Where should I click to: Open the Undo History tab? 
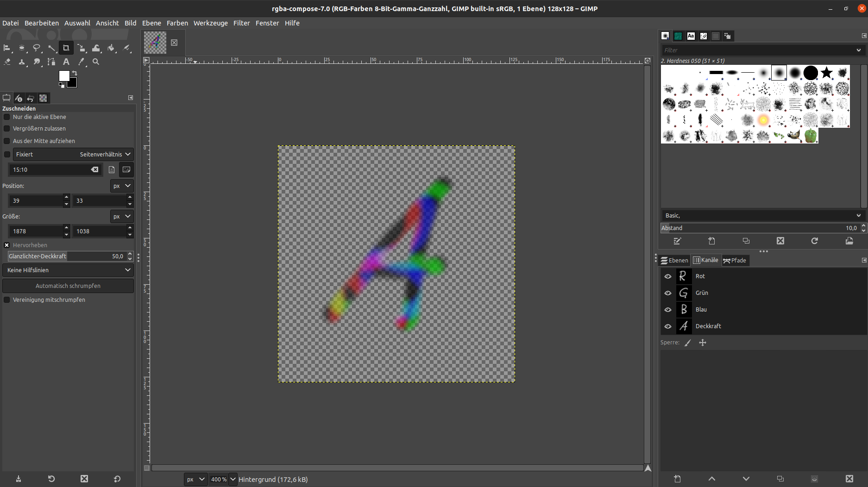pos(31,98)
